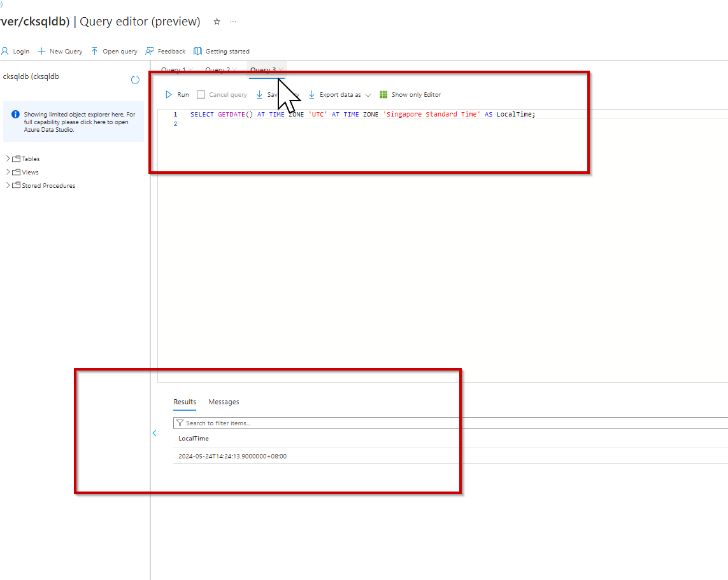The image size is (728, 580).
Task: Enable Show only Editor mode
Action: tap(410, 94)
